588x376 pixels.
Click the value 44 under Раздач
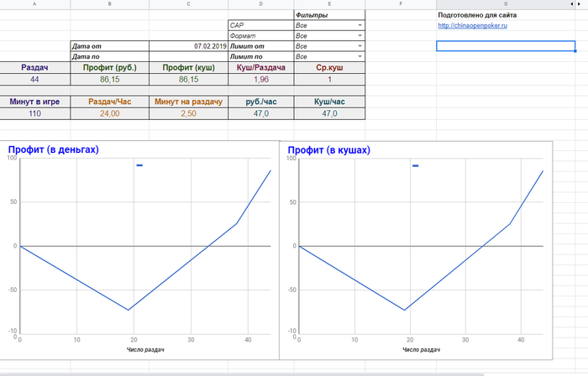click(x=35, y=80)
